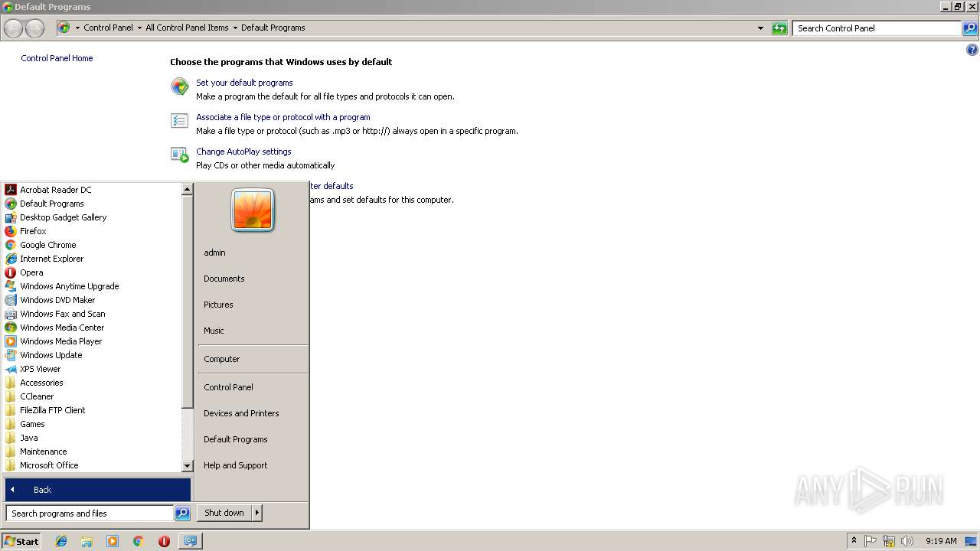Open Help and Support
The image size is (980, 551).
tap(236, 465)
